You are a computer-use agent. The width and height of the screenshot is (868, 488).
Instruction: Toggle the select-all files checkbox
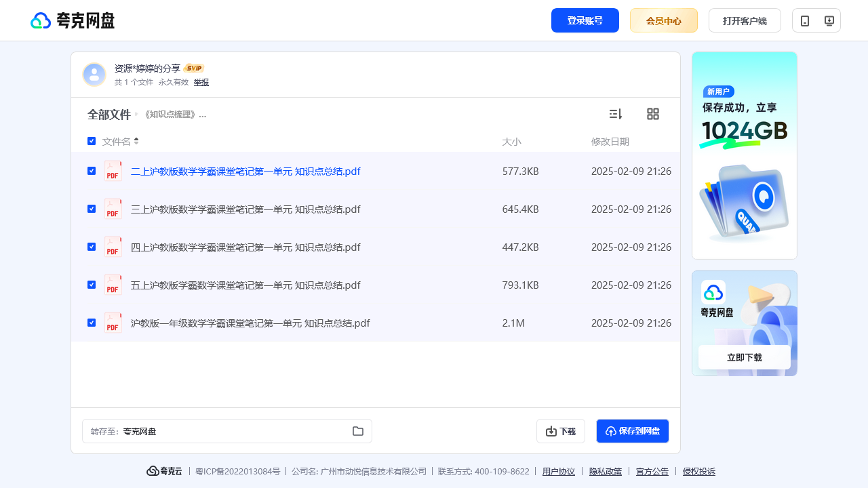coord(92,141)
